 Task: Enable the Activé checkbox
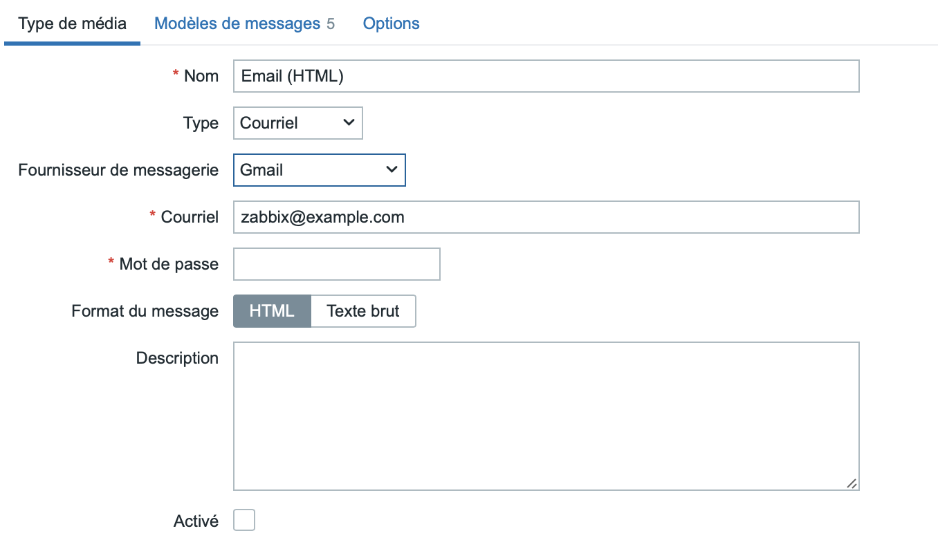click(244, 521)
